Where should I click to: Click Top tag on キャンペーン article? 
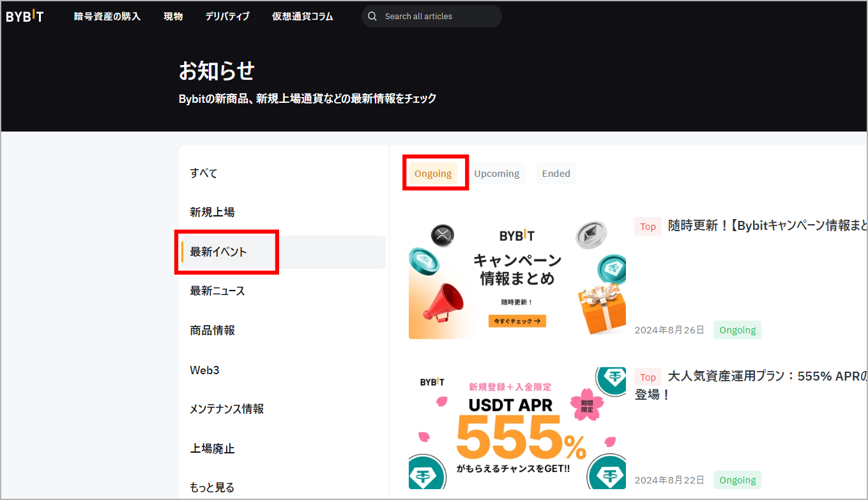(648, 226)
